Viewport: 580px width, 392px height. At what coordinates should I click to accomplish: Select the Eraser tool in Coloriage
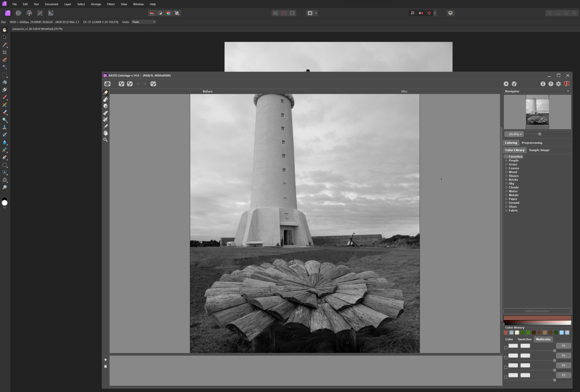point(106,99)
